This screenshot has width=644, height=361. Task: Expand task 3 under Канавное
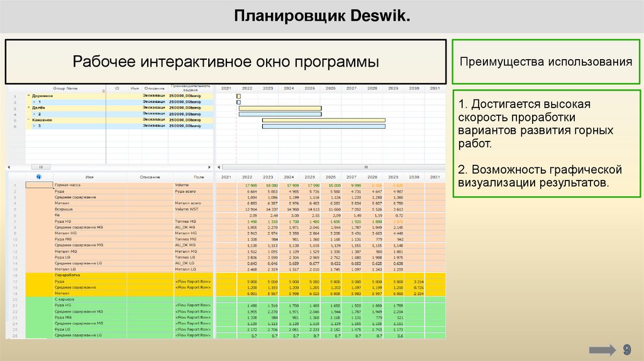tap(35, 126)
